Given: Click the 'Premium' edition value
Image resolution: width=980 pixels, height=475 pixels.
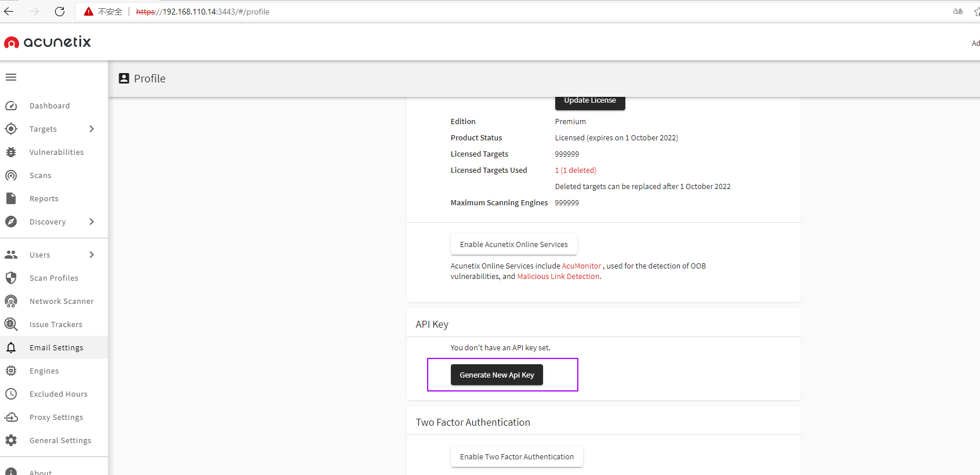Looking at the screenshot, I should point(570,121).
